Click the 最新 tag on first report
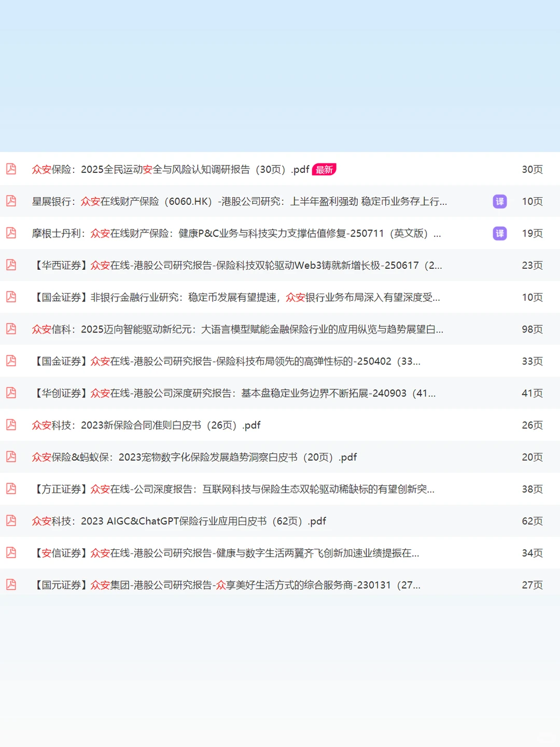The width and height of the screenshot is (560, 747). (324, 170)
